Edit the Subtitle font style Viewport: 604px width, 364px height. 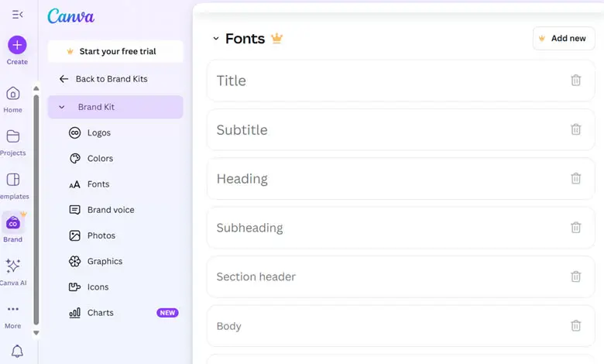coord(400,130)
